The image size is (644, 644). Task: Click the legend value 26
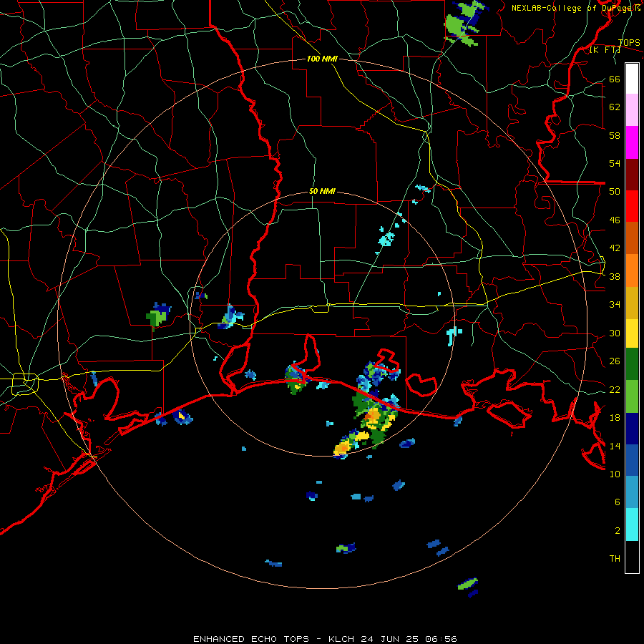coord(615,361)
